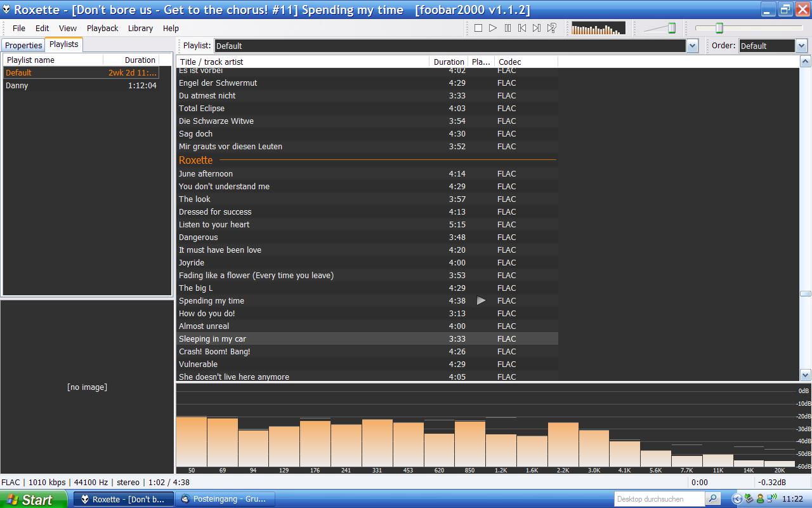Click the seek bar slider thumb
Viewport: 812px width, 508px height.
pos(719,28)
